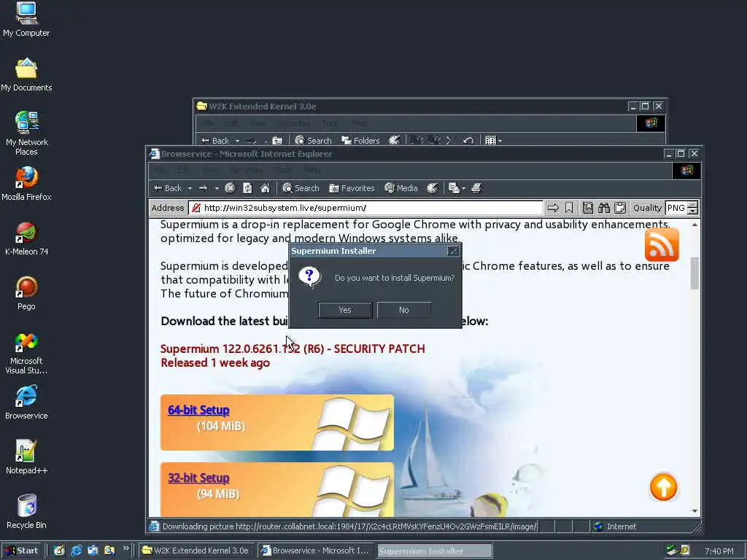Expand the Back dropdown in W2K Extended Kernel window
Screen dimensions: 747x560
pos(237,141)
